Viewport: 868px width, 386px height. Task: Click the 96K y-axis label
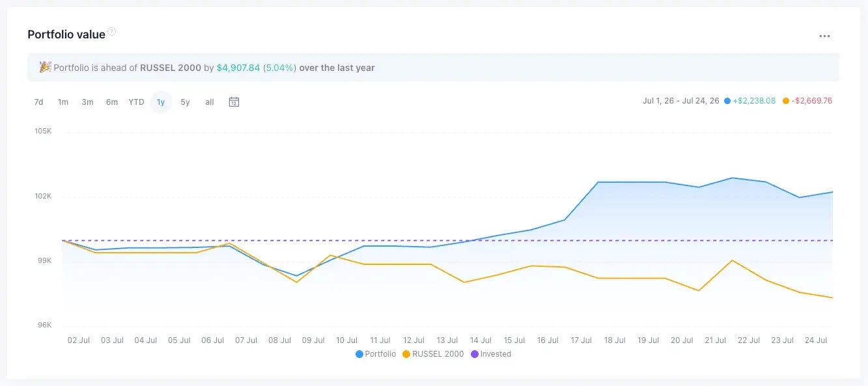point(44,325)
